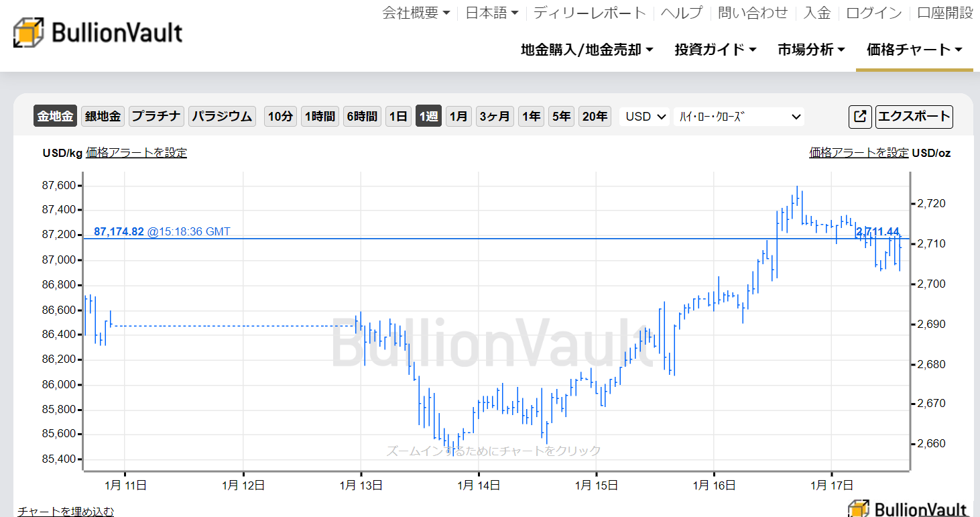Screen dimensions: 980x517
Task: Click the 87,174.82 current price label
Action: (119, 231)
